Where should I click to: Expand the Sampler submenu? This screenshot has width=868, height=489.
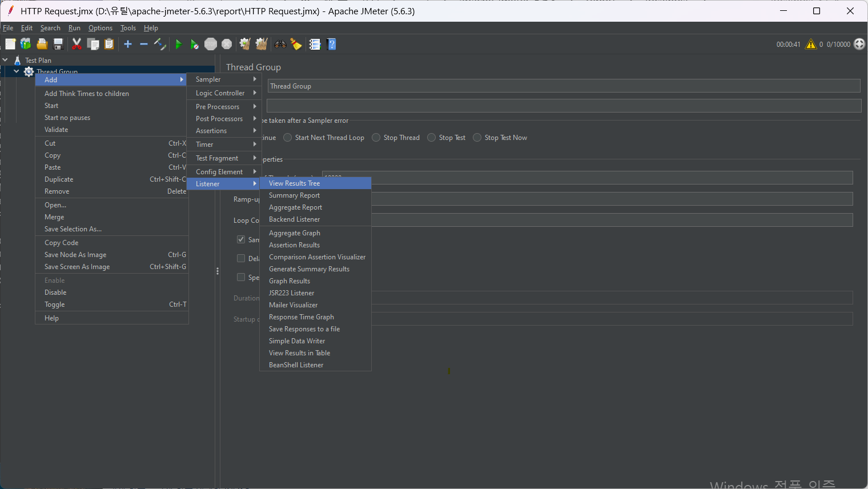(x=223, y=79)
